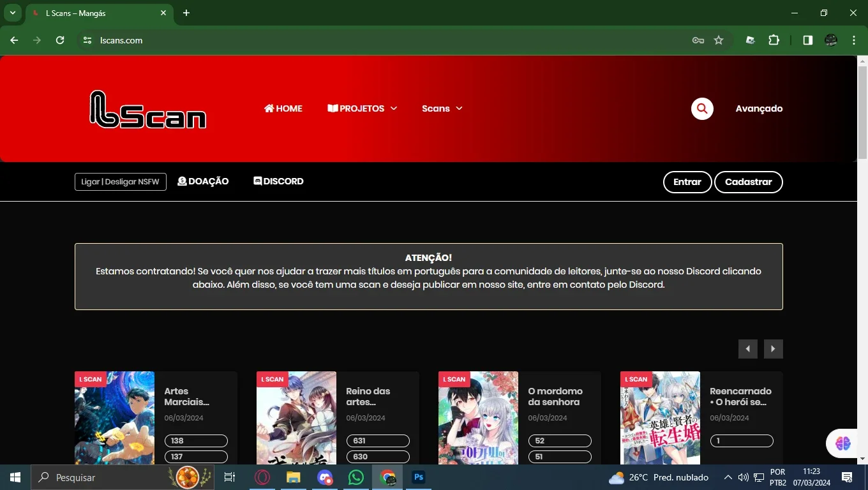
Task: Open the DOAÇÃO link
Action: pos(203,181)
